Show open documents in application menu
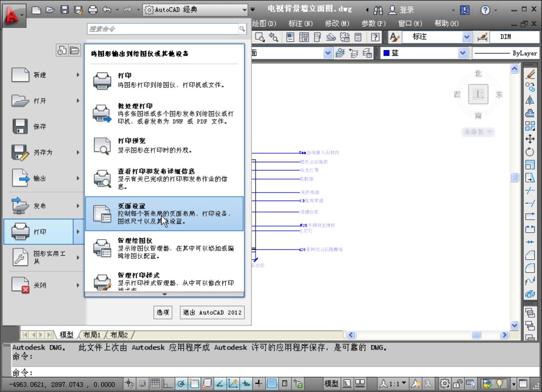542x392 pixels. [x=75, y=50]
